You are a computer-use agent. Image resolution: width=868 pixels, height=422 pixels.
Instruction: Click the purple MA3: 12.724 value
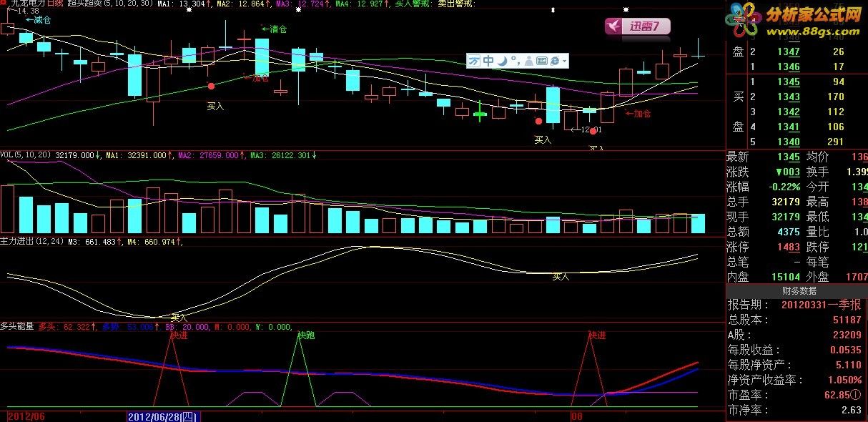tap(301, 5)
